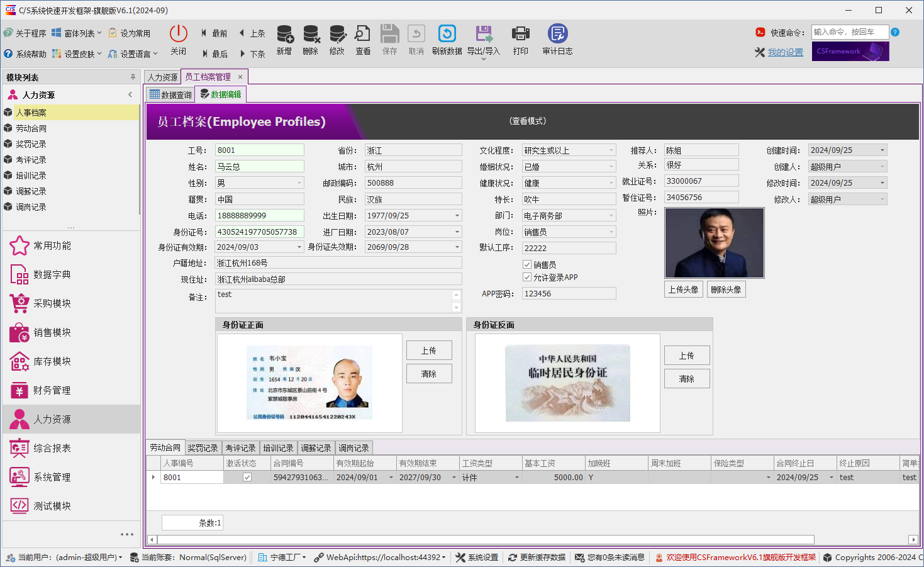
Task: Open the 调薪记录 bottom tab
Action: pyautogui.click(x=316, y=447)
